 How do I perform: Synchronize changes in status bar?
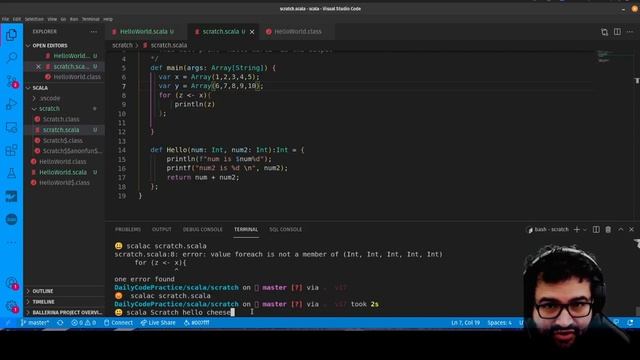tap(60, 323)
